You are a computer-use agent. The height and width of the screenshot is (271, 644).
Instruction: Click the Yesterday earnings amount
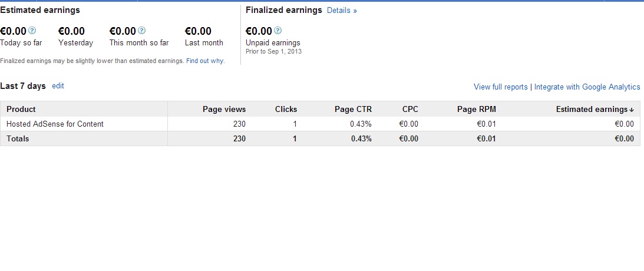click(71, 31)
